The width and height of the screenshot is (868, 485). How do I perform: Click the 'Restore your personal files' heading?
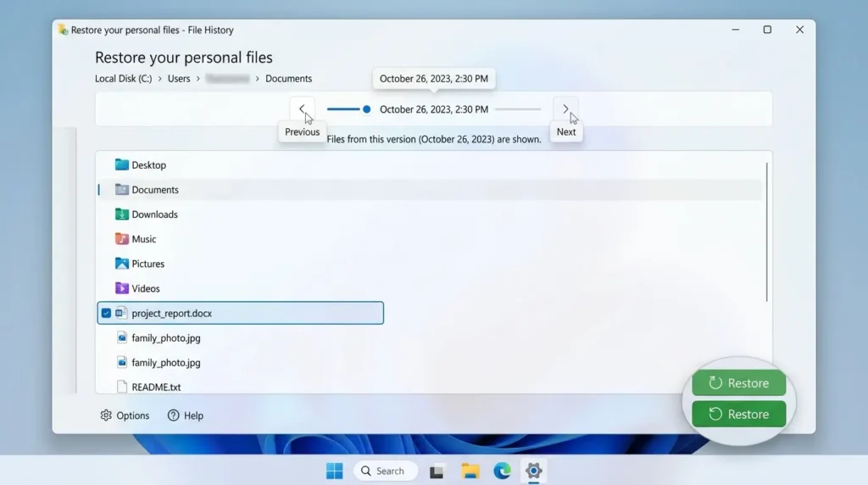184,57
